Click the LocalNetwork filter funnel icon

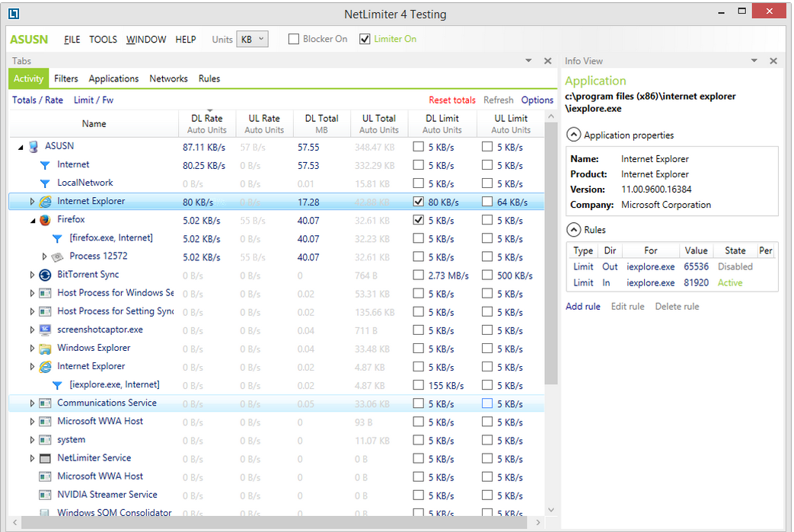pyautogui.click(x=45, y=183)
